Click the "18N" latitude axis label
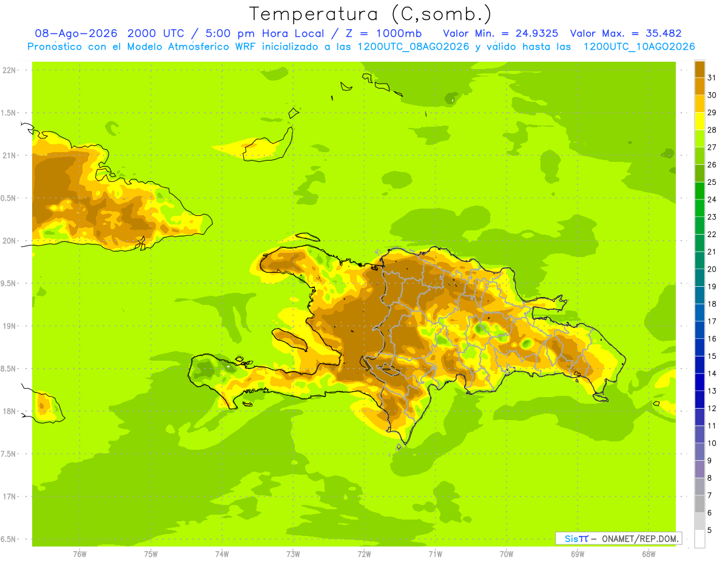 [8, 412]
